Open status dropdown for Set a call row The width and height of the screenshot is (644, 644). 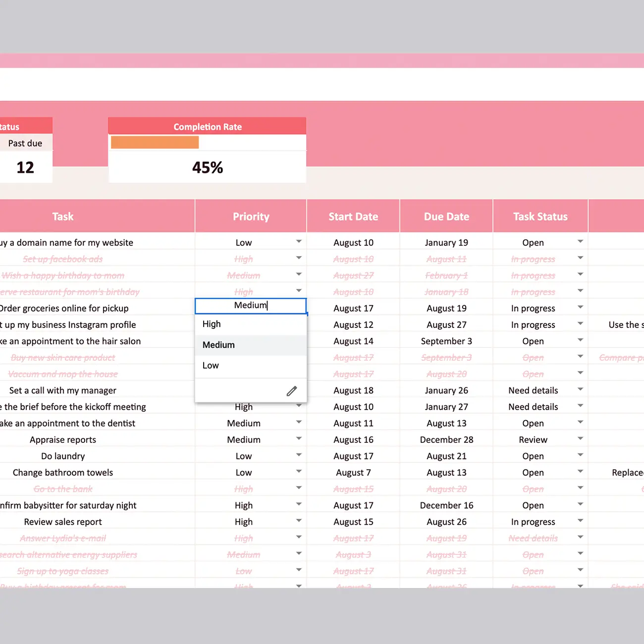click(x=580, y=389)
